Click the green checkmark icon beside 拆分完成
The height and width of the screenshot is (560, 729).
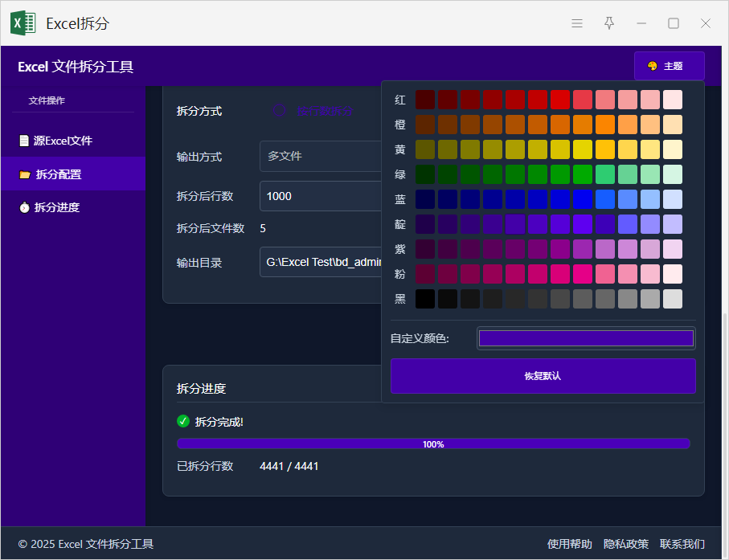tap(183, 422)
